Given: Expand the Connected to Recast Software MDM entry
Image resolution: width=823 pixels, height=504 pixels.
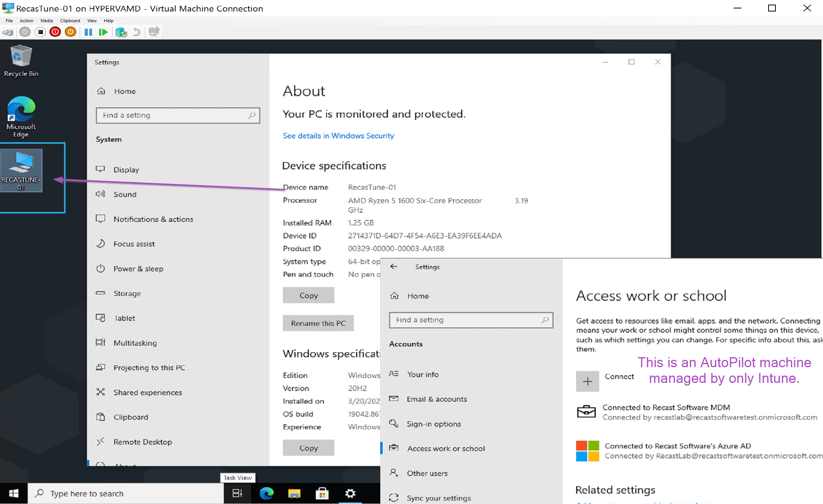Looking at the screenshot, I should (x=666, y=412).
